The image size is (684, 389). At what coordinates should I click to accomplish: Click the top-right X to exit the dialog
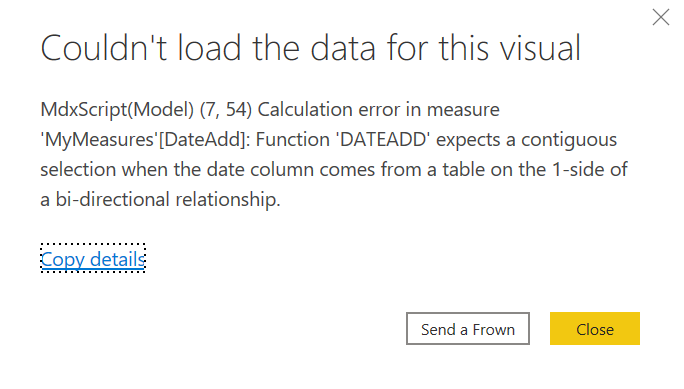(x=660, y=17)
